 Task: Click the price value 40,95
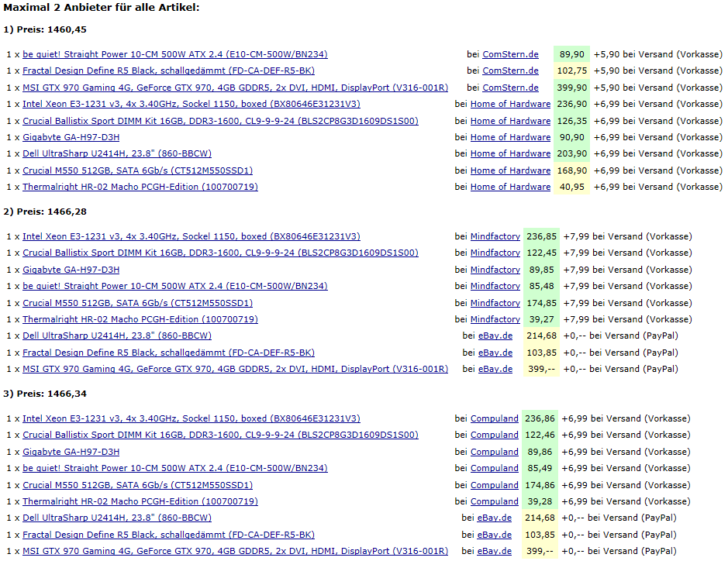572,187
